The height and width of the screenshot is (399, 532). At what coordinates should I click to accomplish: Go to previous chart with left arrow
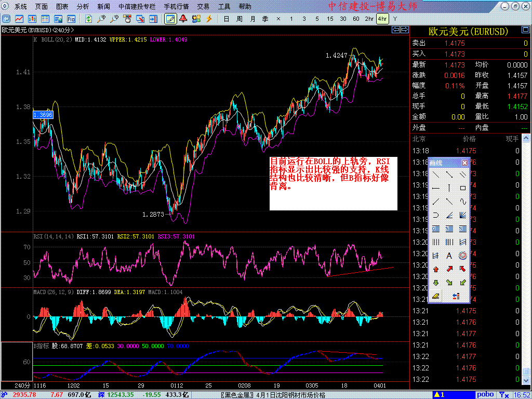tap(395, 30)
